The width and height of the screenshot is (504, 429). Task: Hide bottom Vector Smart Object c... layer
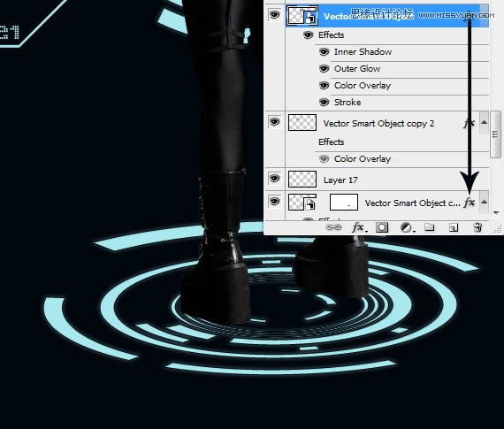tap(274, 202)
